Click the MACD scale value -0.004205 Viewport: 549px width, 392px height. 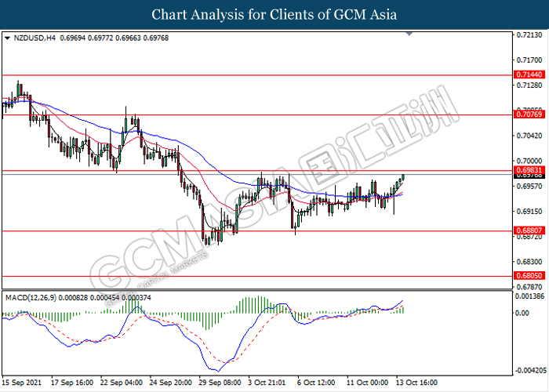coord(529,370)
